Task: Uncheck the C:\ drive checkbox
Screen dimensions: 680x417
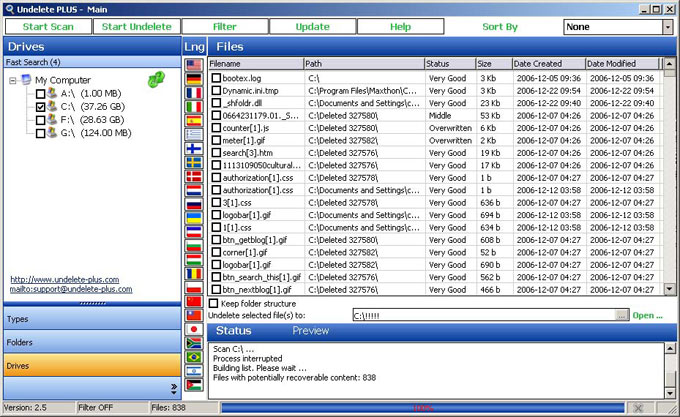Action: point(41,106)
